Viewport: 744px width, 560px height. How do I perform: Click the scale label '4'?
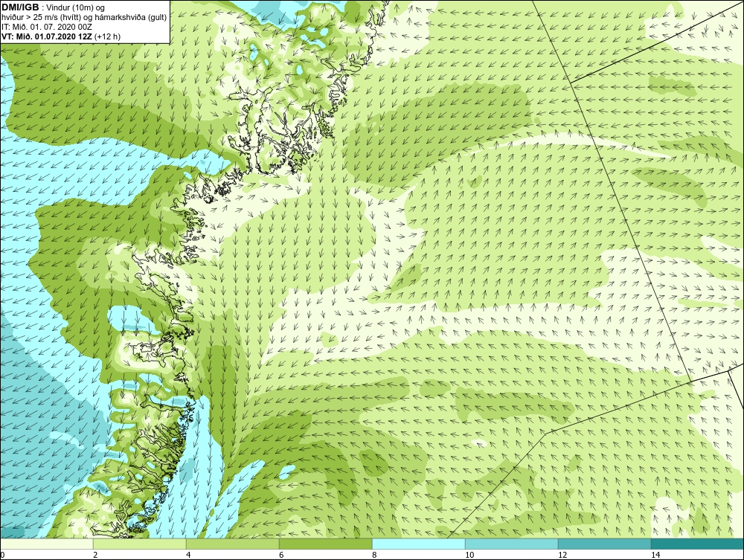(x=188, y=555)
